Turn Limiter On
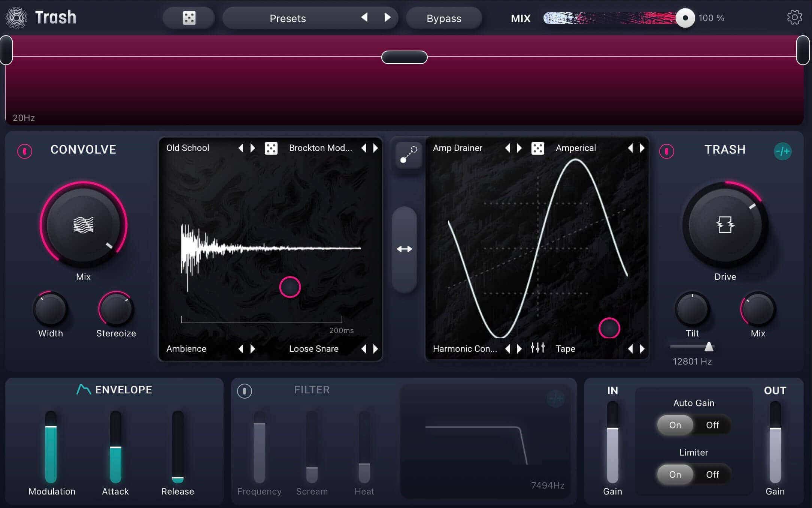The height and width of the screenshot is (508, 812). point(675,474)
